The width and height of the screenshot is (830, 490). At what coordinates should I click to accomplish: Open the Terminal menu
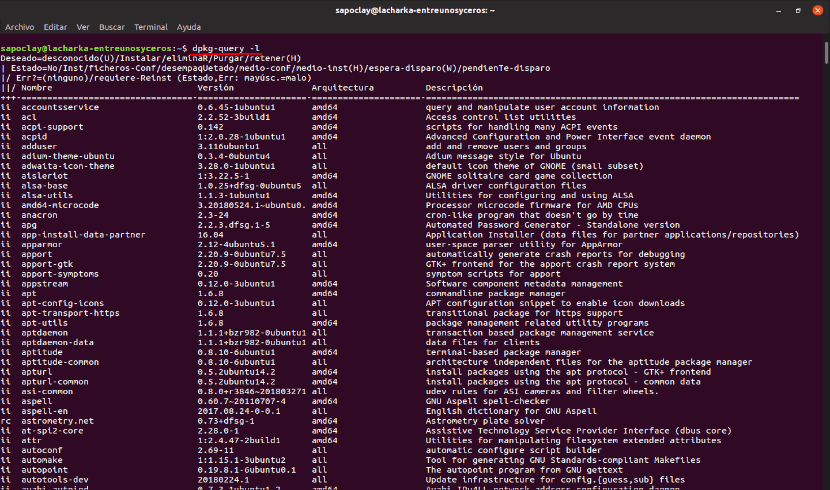click(151, 27)
